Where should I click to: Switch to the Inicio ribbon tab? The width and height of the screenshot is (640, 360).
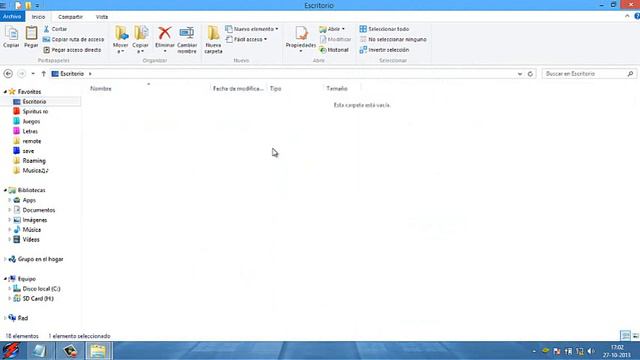click(x=38, y=17)
